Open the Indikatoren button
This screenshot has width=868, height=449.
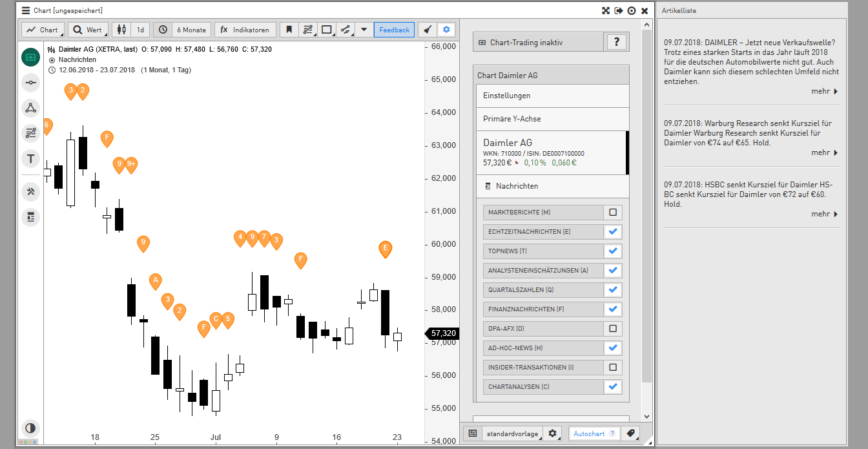(245, 30)
